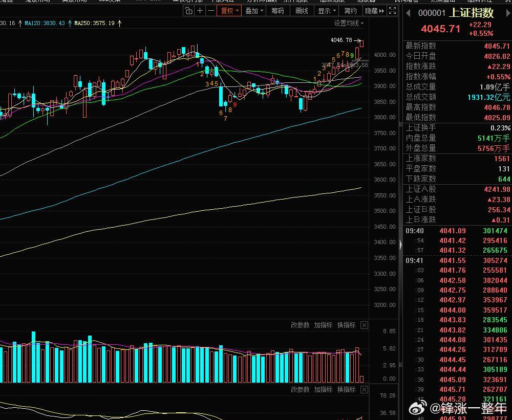512x420 pixels.
Task: Click the stock code 000001
Action: coord(432,13)
